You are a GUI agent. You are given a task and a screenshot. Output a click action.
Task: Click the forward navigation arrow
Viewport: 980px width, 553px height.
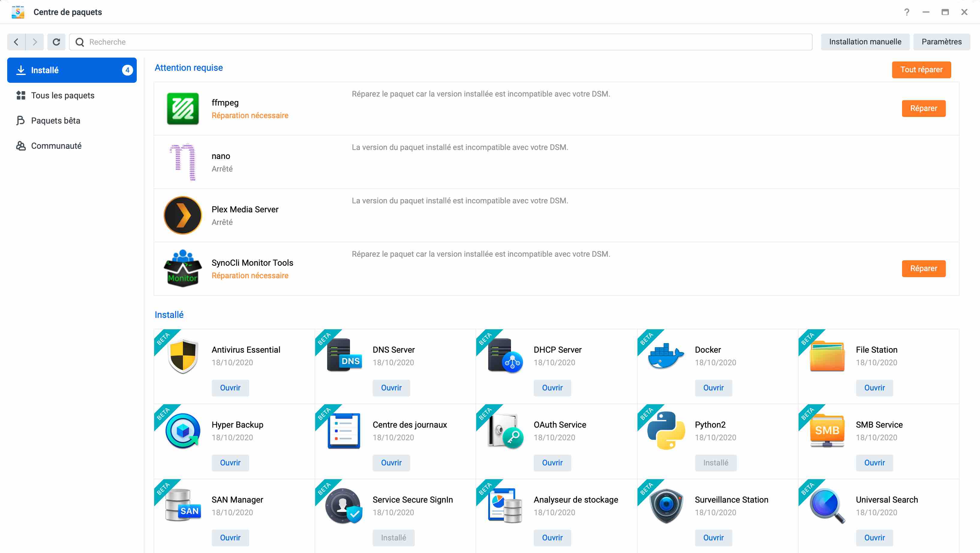[x=34, y=42]
